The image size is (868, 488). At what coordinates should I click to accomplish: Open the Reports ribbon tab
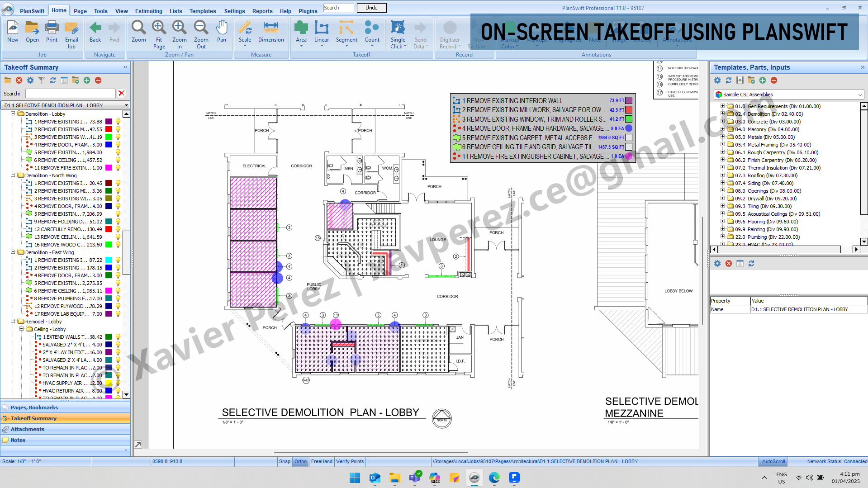pyautogui.click(x=262, y=11)
